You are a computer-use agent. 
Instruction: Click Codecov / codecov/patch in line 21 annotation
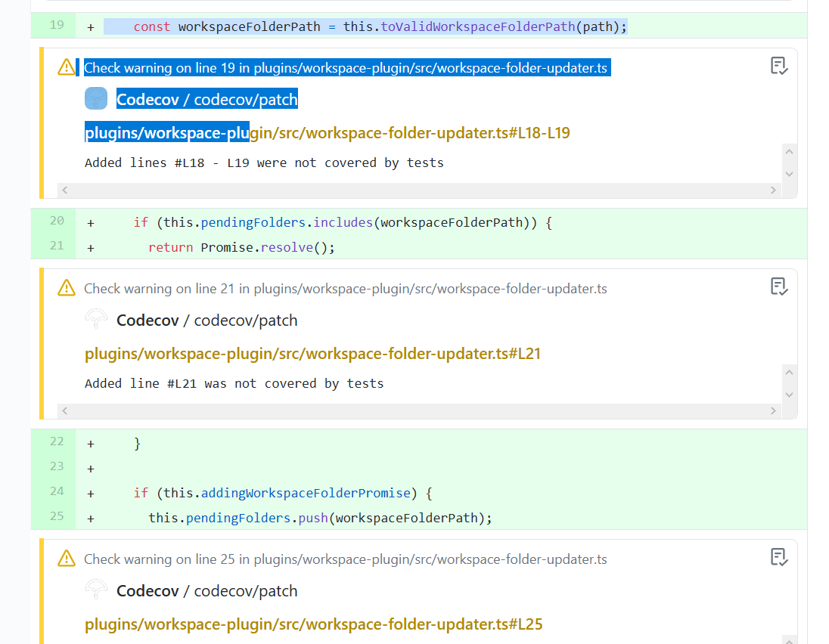207,320
